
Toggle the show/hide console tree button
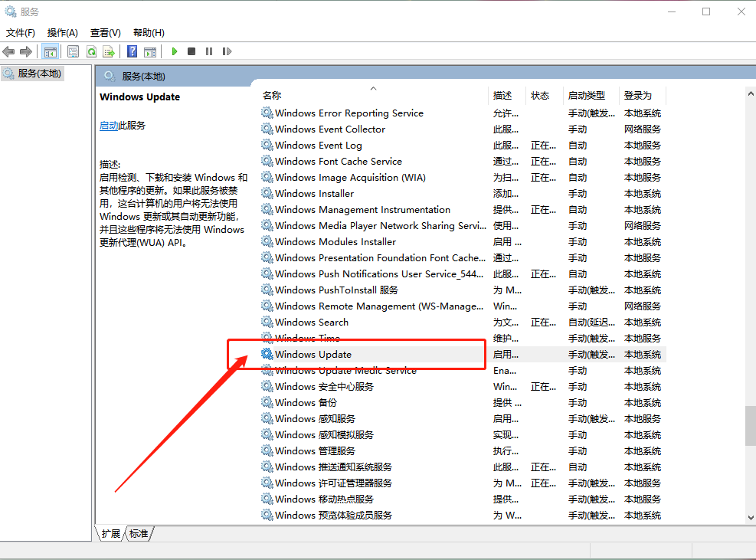50,51
